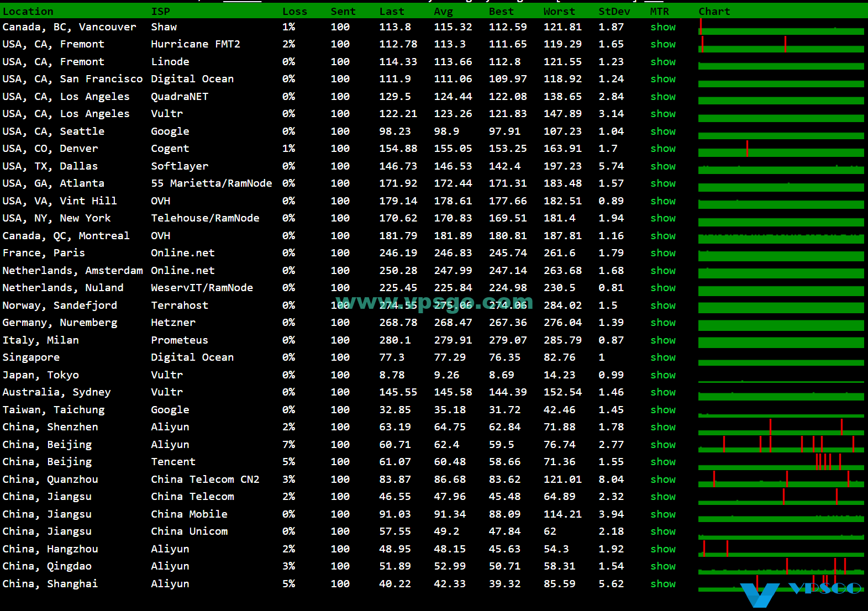The image size is (868, 611).
Task: Open show link for Jiangsu China Mobile
Action: [x=662, y=514]
